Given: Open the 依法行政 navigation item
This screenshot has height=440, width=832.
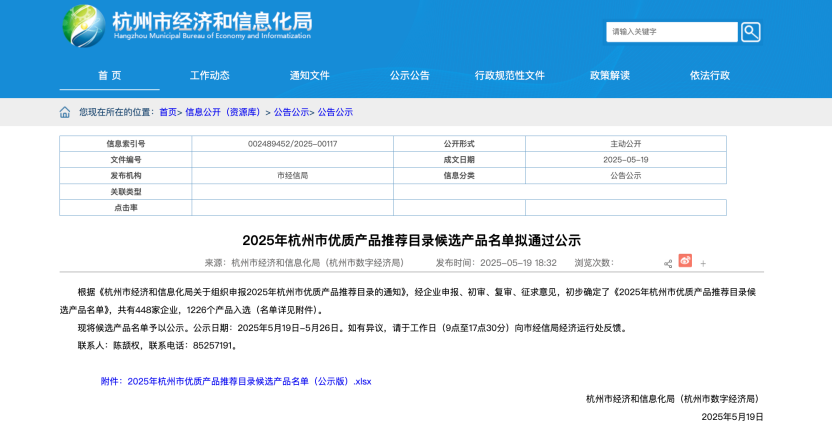Looking at the screenshot, I should (710, 75).
